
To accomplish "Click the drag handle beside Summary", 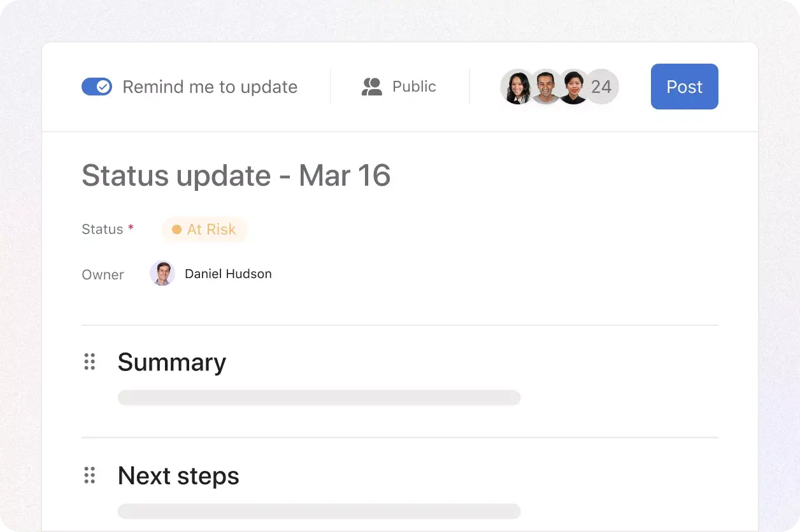I will (x=89, y=361).
